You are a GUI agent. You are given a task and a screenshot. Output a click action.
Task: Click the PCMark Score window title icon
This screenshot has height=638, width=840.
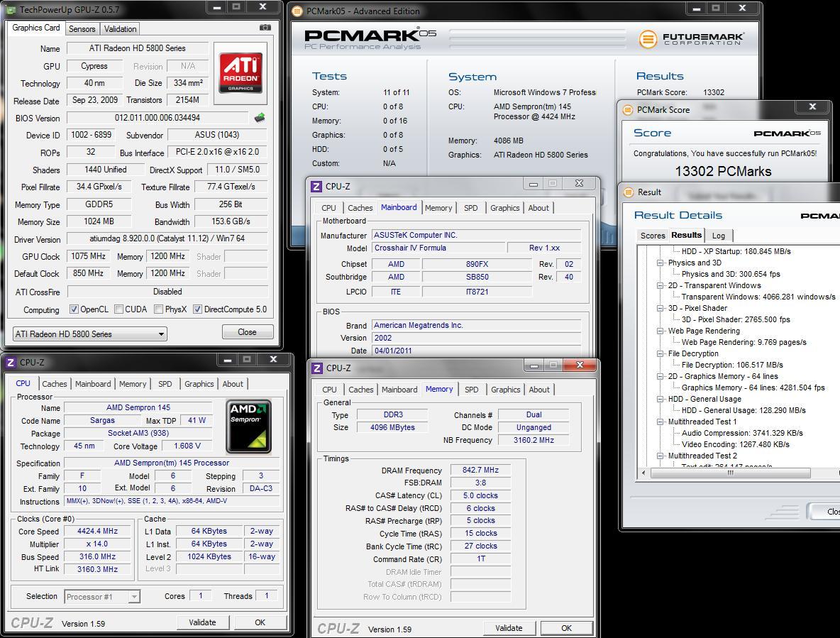click(627, 110)
